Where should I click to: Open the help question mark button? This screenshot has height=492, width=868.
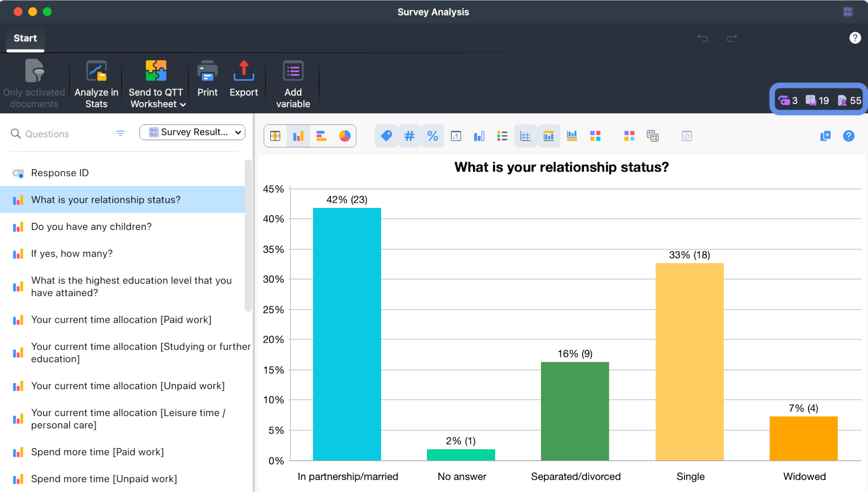coord(855,38)
